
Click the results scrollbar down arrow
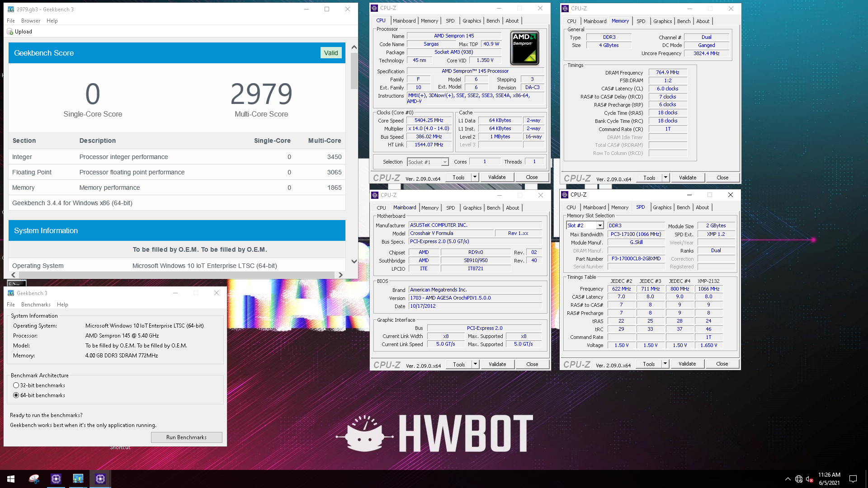[x=354, y=261]
